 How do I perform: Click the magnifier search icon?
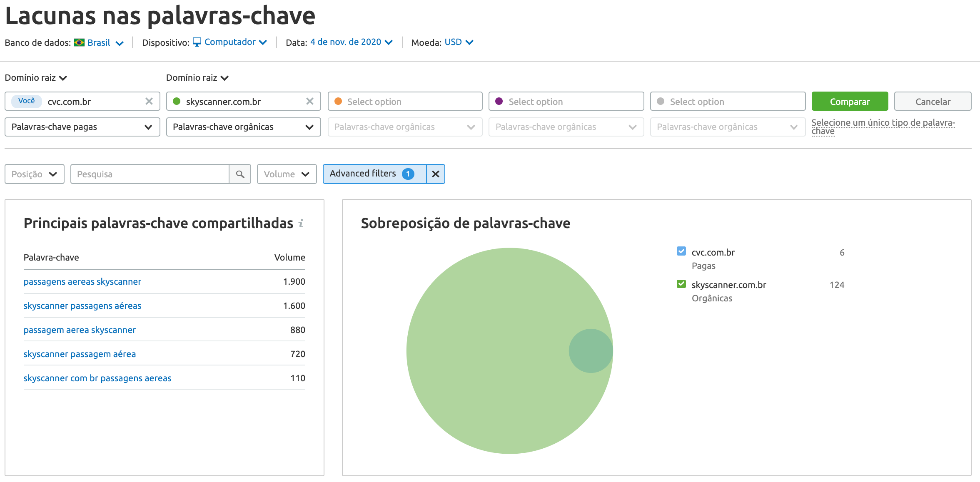click(240, 174)
